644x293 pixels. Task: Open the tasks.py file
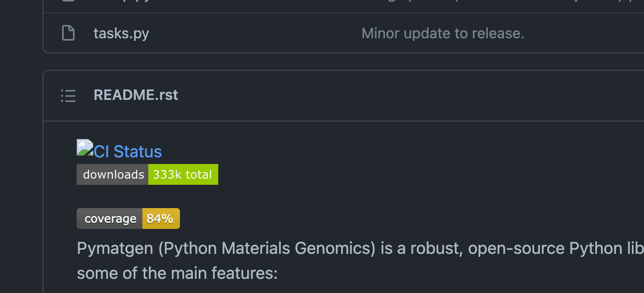[x=121, y=33]
